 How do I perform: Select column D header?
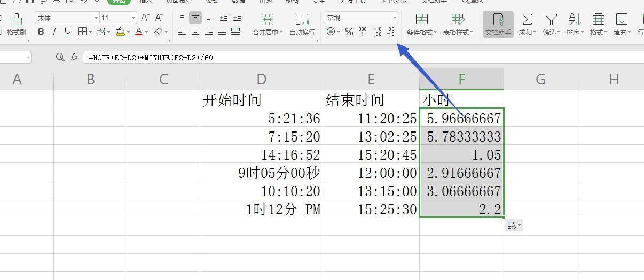click(x=261, y=79)
